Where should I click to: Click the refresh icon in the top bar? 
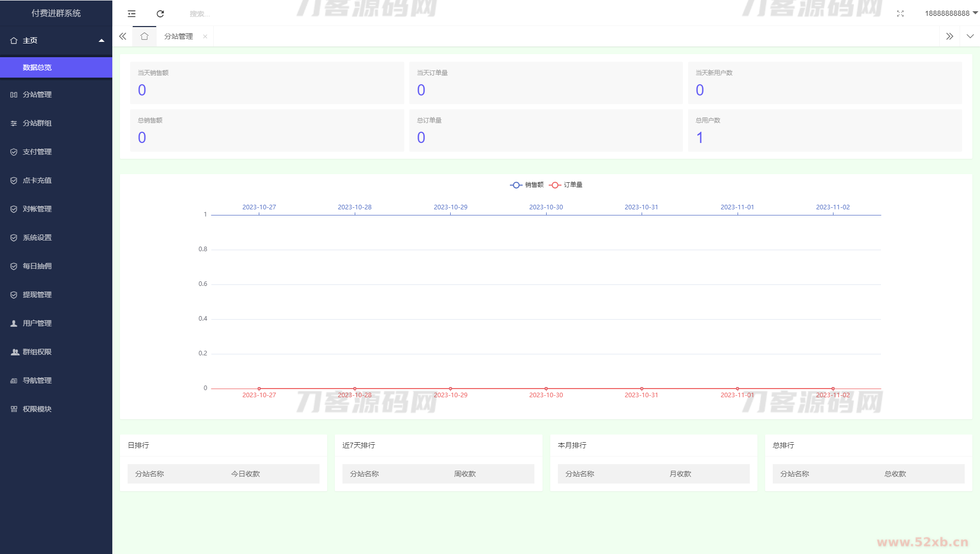click(160, 14)
